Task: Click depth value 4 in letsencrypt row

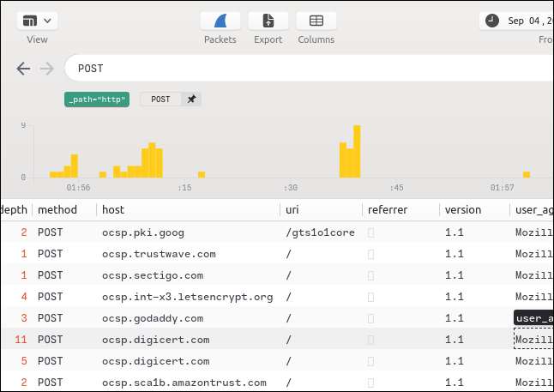Action: (x=24, y=297)
